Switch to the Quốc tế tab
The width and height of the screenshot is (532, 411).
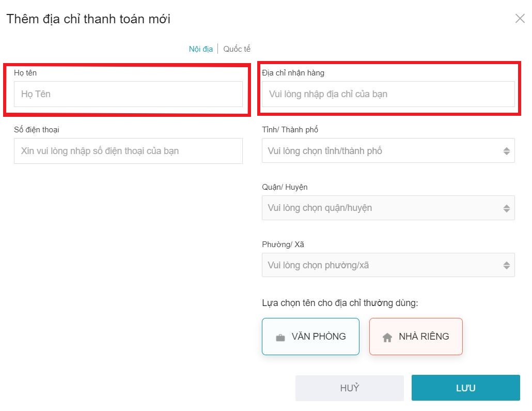(237, 49)
